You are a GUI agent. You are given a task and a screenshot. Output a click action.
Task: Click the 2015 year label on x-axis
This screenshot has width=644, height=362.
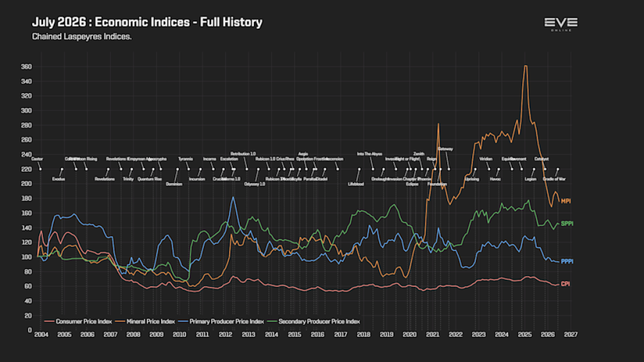tap(295, 335)
